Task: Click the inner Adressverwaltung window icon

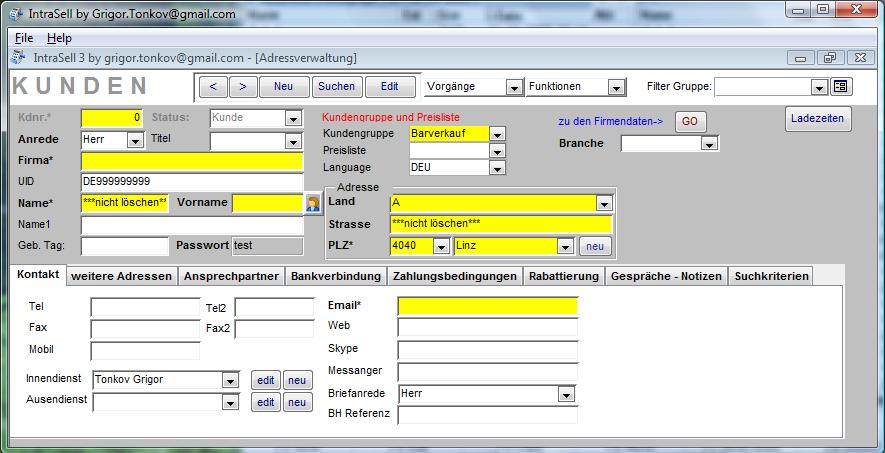Action: coord(19,58)
